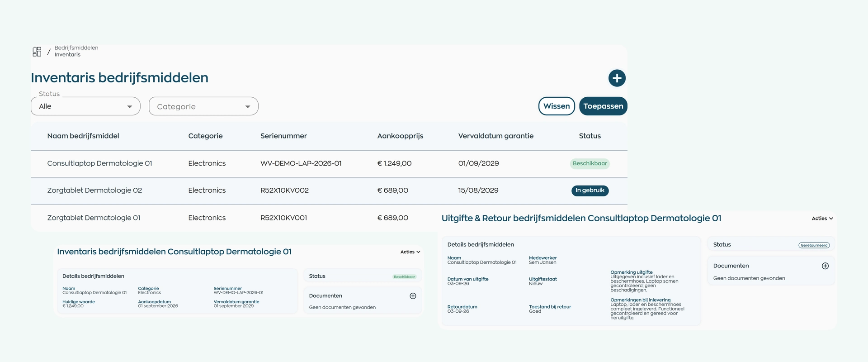
Task: Click the Beschikbaar status badge in table
Action: [590, 164]
